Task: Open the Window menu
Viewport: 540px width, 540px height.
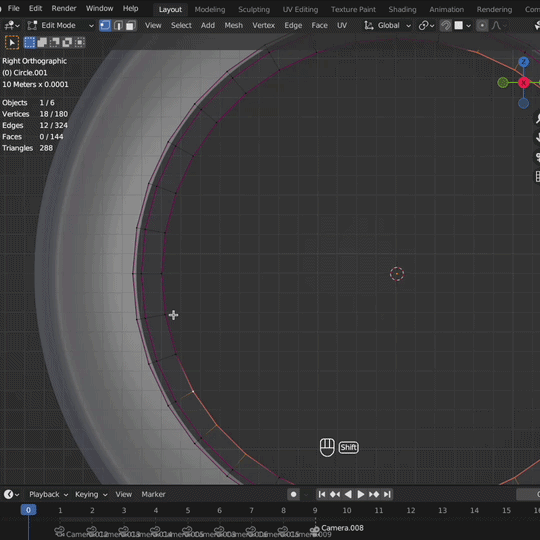Action: tap(100, 8)
